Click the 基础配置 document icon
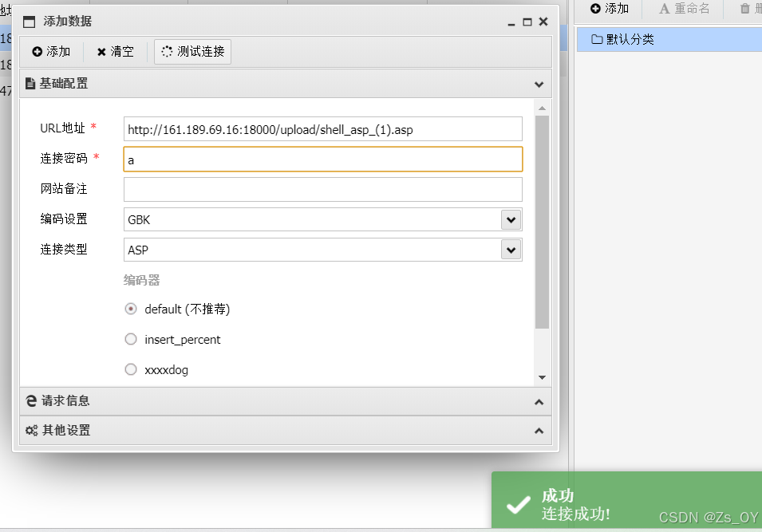The image size is (762, 532). (x=30, y=84)
